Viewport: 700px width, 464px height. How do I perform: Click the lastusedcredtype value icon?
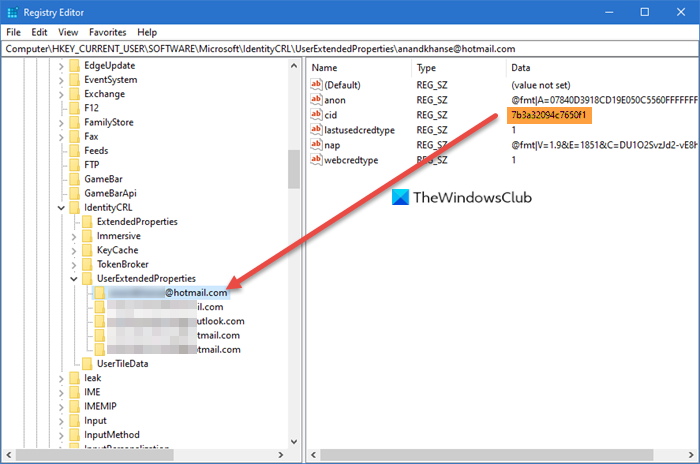tap(316, 130)
